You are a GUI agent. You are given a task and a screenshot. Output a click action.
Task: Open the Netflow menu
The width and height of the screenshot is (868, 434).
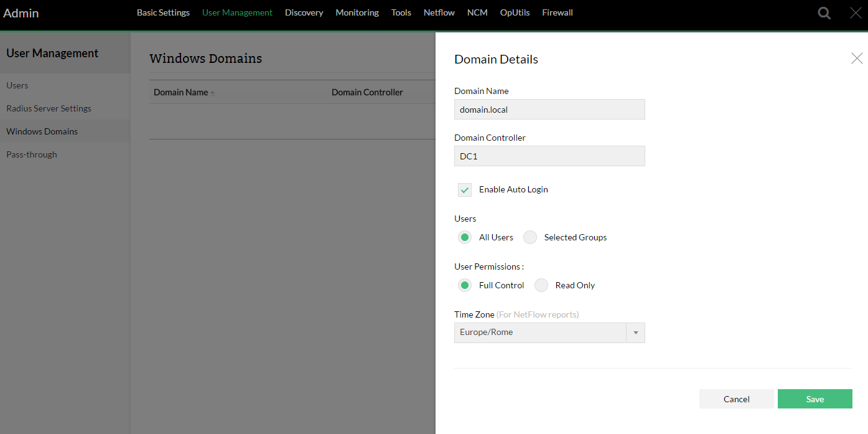tap(439, 12)
